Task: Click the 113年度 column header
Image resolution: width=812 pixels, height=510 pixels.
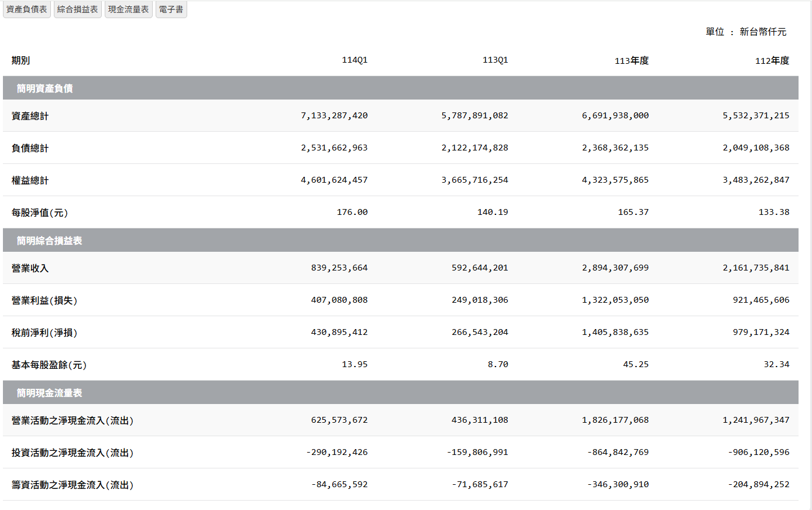Action: coord(631,61)
